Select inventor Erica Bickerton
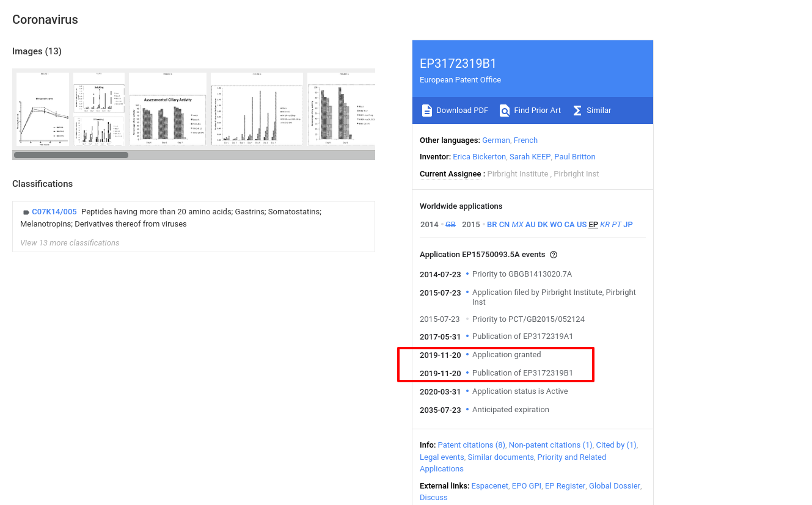The height and width of the screenshot is (505, 812). (480, 157)
